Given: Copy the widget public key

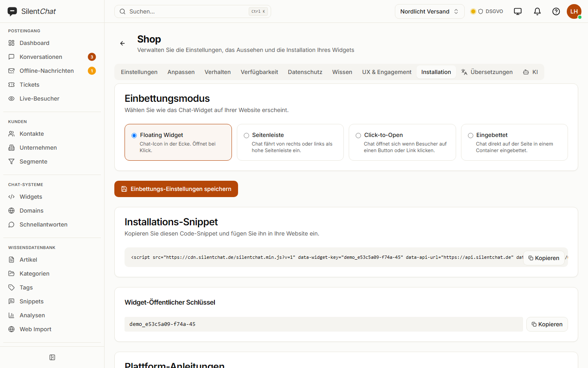Looking at the screenshot, I should 547,324.
